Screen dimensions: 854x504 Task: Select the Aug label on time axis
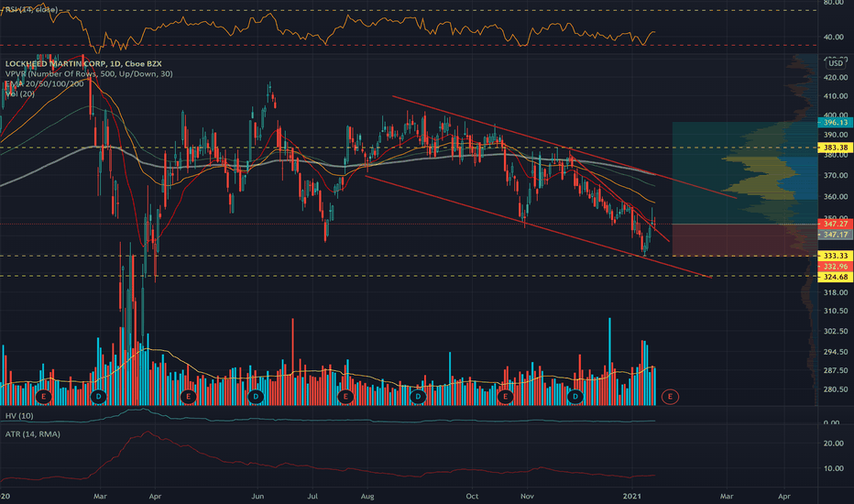coord(367,497)
